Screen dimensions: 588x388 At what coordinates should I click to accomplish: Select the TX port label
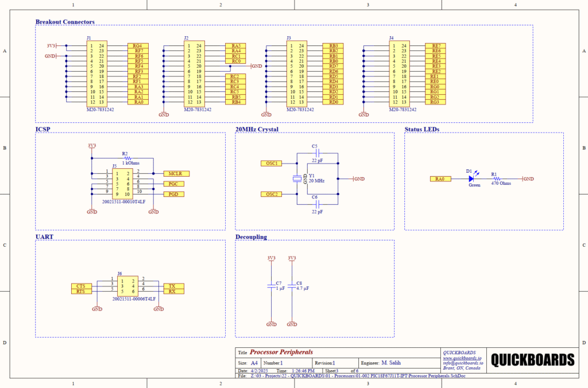coord(173,286)
